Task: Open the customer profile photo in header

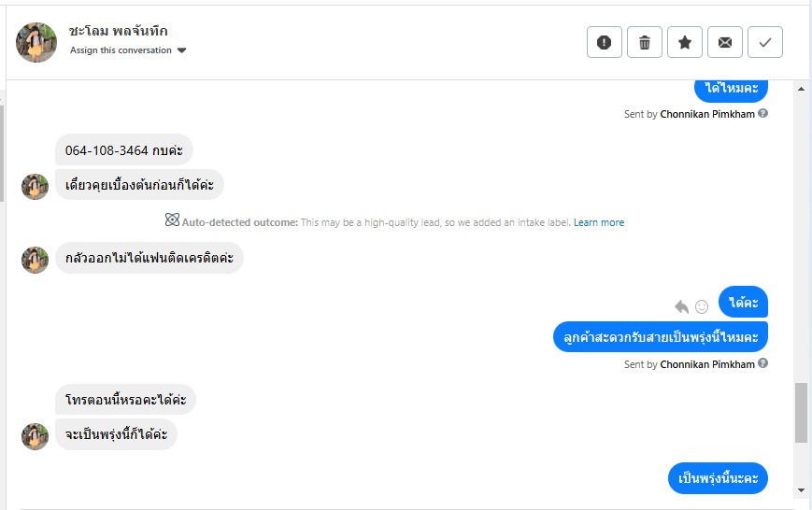Action: coord(36,42)
